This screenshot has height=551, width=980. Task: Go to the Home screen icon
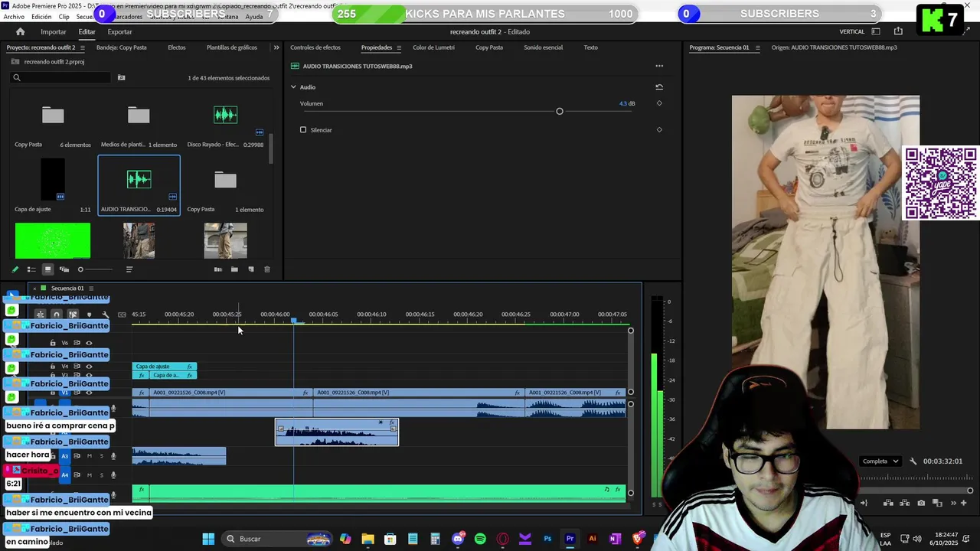click(x=20, y=31)
